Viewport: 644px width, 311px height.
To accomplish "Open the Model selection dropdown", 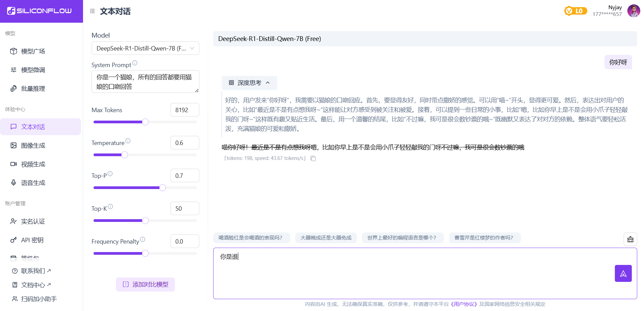I will [x=145, y=48].
